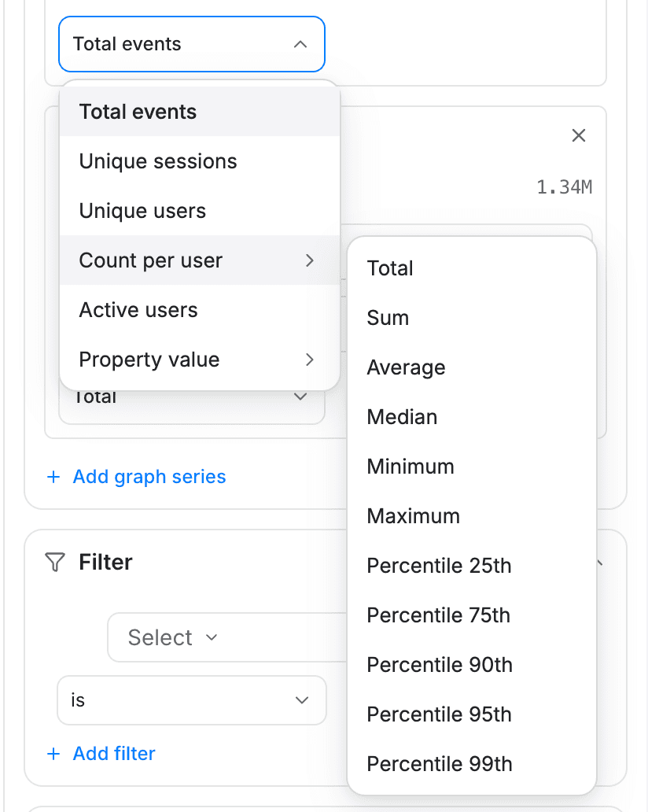Click chevron beside Property value
The image size is (648, 812).
[310, 360]
